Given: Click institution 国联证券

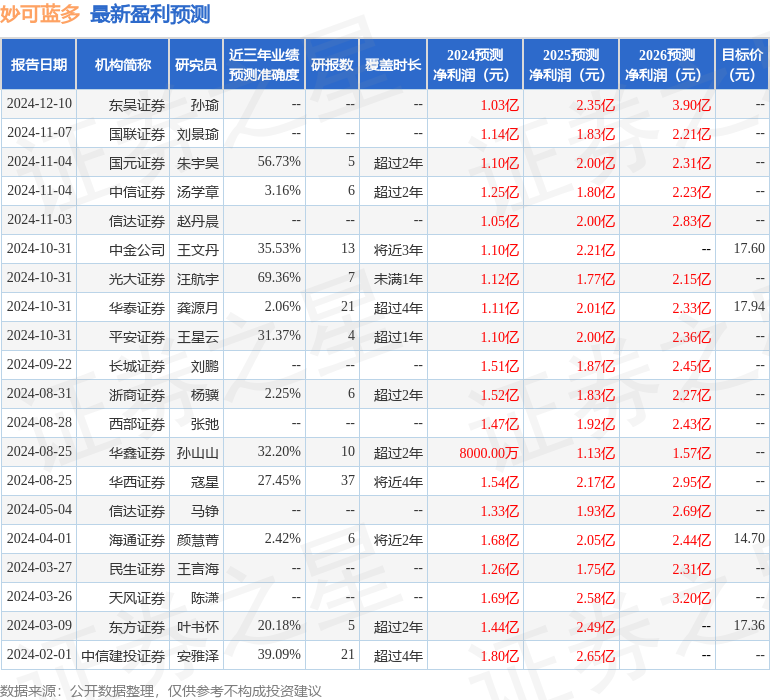Looking at the screenshot, I should tap(137, 134).
